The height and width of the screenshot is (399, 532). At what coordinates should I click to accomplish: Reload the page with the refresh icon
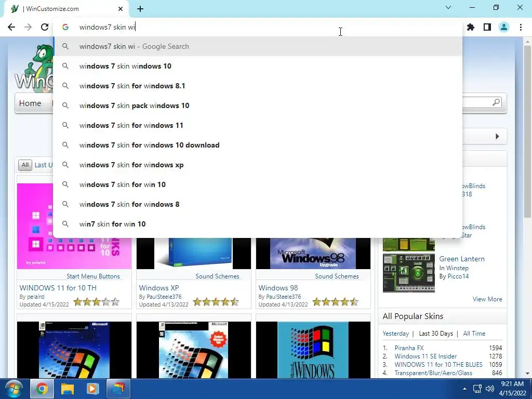click(45, 27)
